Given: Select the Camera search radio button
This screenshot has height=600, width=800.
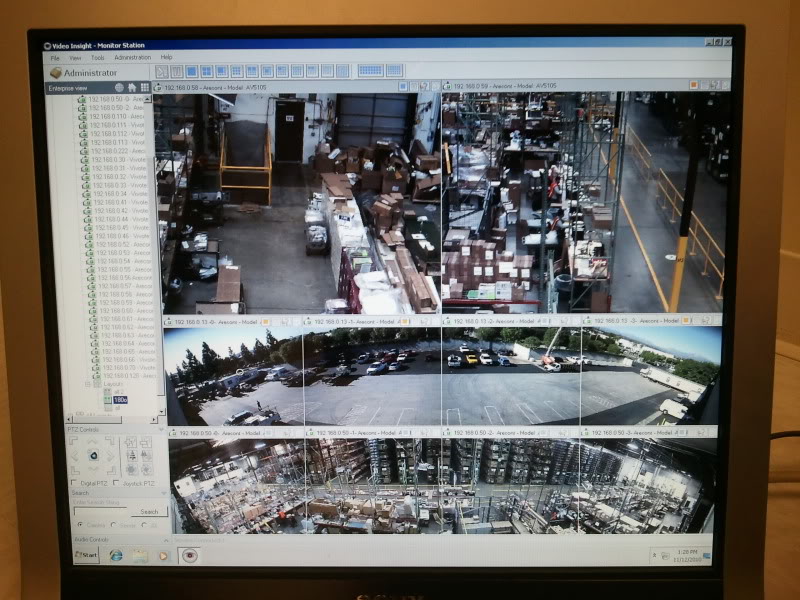Looking at the screenshot, I should point(80,523).
